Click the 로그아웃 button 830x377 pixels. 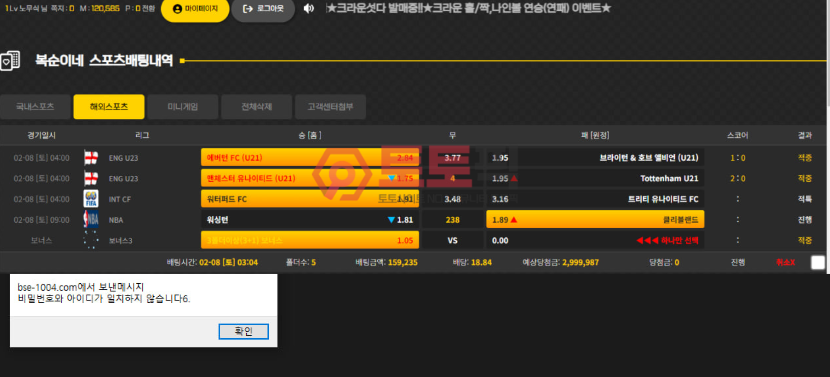(263, 9)
